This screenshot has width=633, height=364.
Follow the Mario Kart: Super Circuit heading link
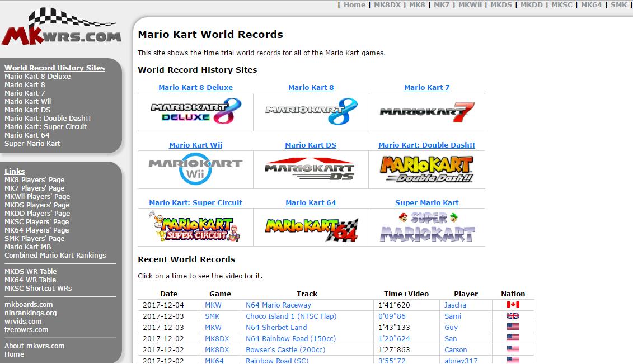(195, 203)
